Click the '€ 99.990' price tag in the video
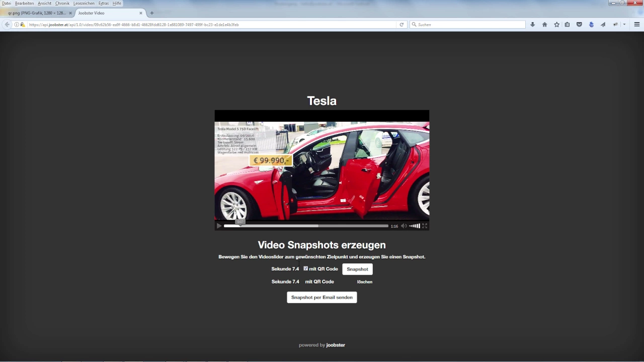Screen dimensions: 644x362 (271, 160)
